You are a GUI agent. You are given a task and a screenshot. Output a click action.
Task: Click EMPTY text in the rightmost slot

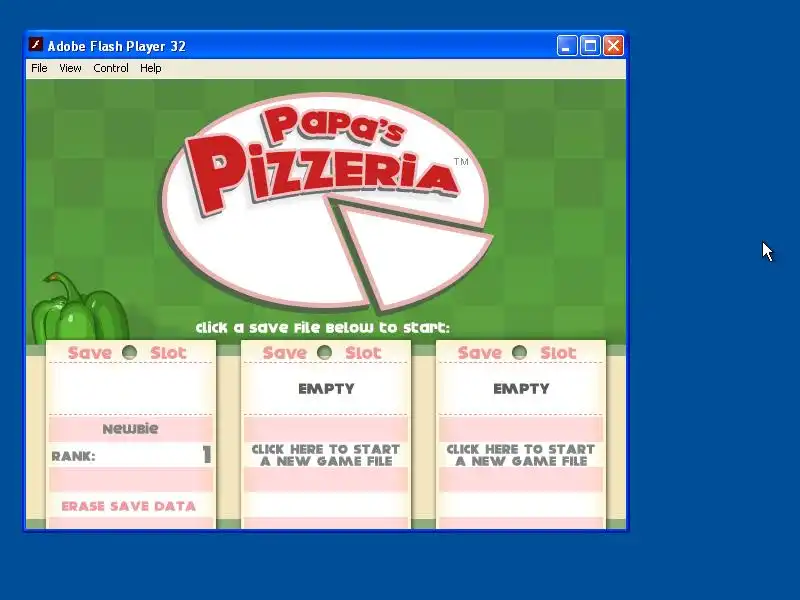[x=521, y=389]
